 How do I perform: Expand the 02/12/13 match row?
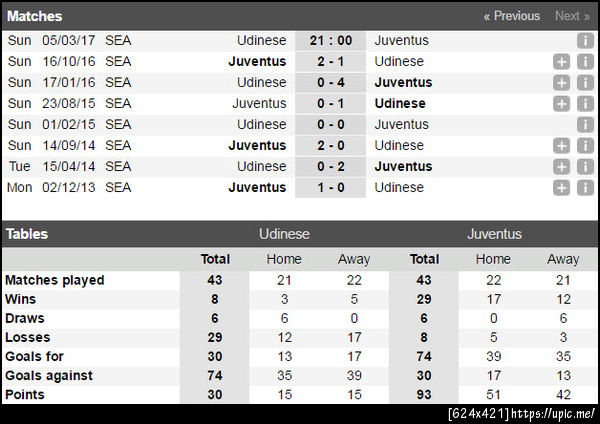tap(562, 188)
